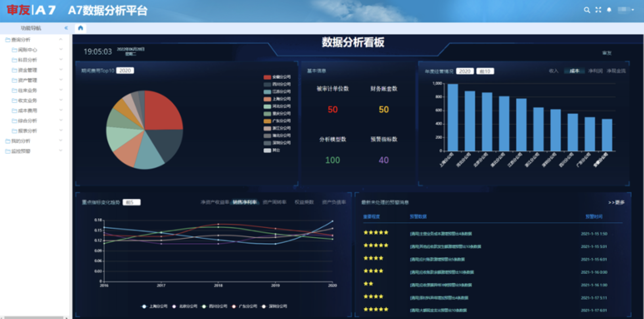The height and width of the screenshot is (319, 644).
Task: Collapse the navigation sidebar with double-arrow icon
Action: 66,28
